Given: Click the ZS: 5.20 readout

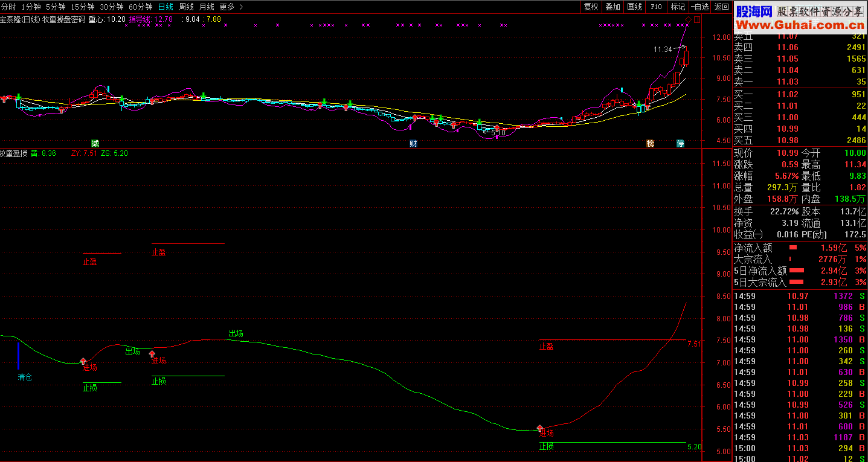Looking at the screenshot, I should click(114, 153).
